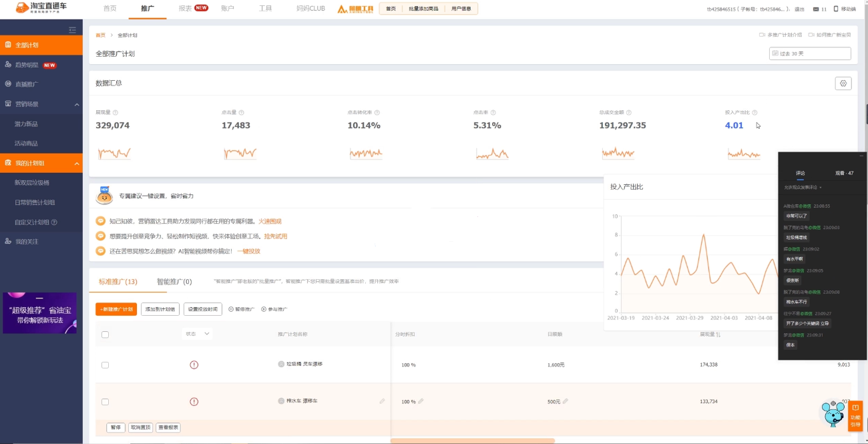The width and height of the screenshot is (868, 444).
Task: Open the 如何推广新宝贝 video link
Action: (829, 35)
